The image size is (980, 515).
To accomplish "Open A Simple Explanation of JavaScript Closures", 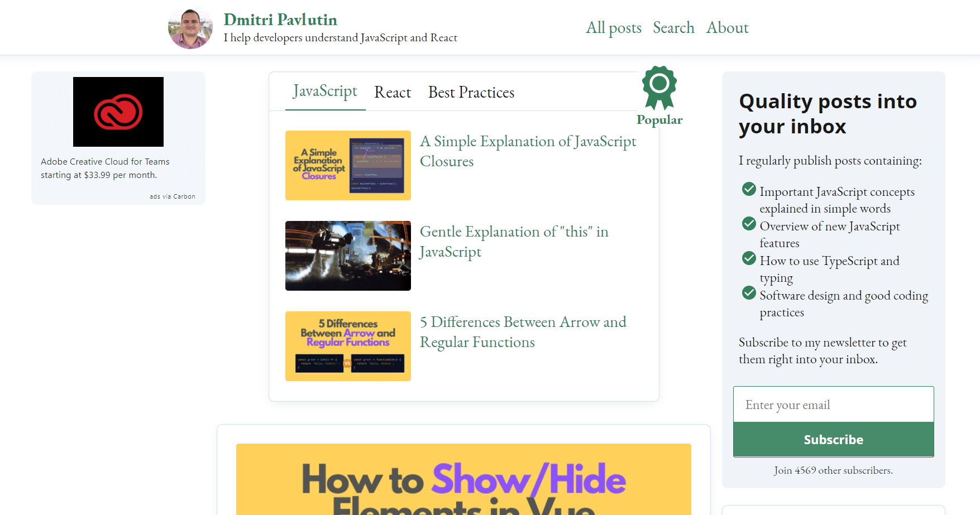I will pyautogui.click(x=528, y=151).
